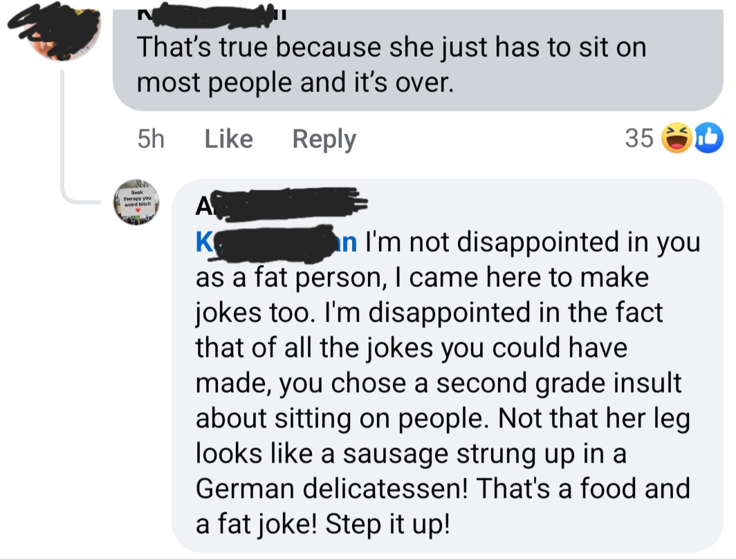The height and width of the screenshot is (560, 736).
Task: Click the 'I'm not disappointed in you' text
Action: coord(533,243)
